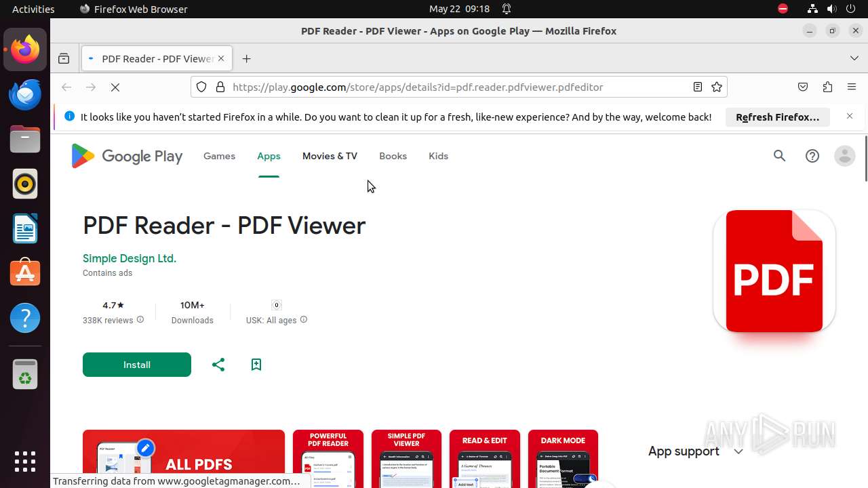Open Firefox extensions panel
The height and width of the screenshot is (488, 868).
(827, 87)
